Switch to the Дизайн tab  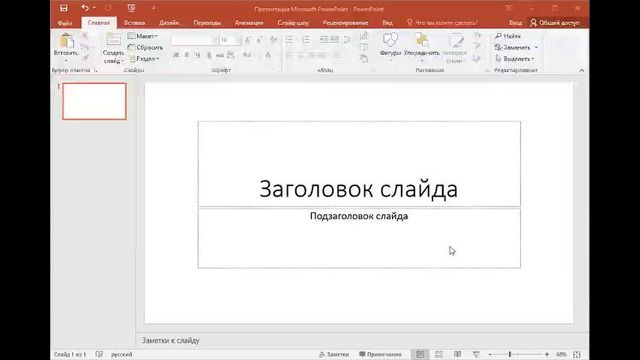coord(169,23)
